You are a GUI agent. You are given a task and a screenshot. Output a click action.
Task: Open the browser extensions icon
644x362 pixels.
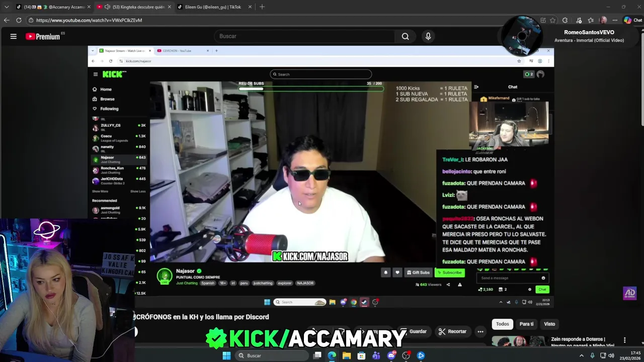click(x=565, y=20)
